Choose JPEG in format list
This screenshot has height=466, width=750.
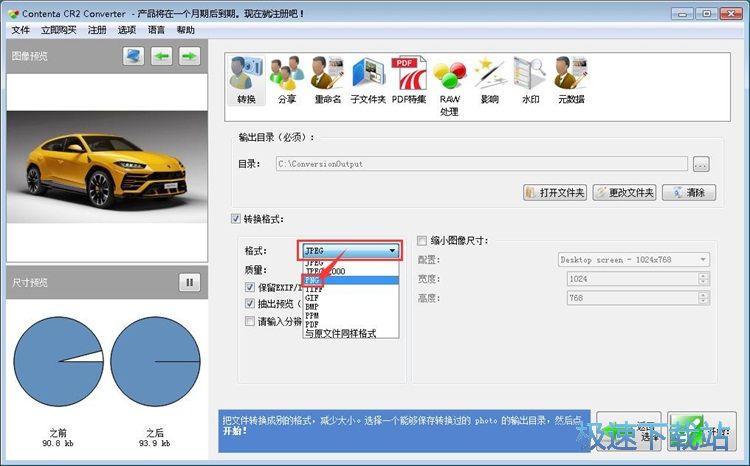pyautogui.click(x=351, y=263)
